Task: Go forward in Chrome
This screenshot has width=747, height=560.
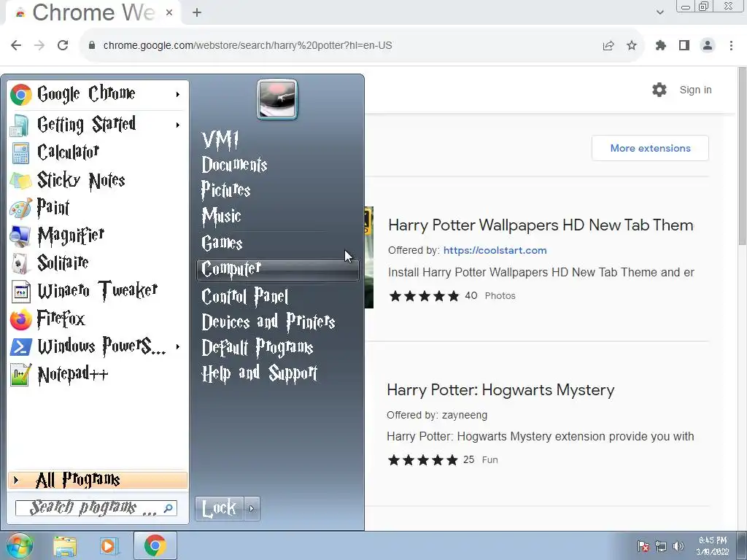Action: (x=39, y=45)
